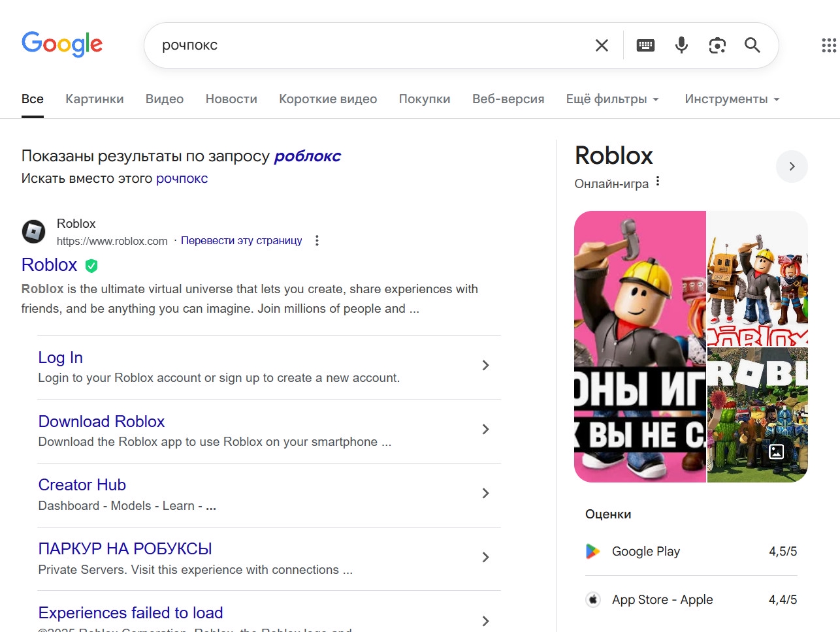This screenshot has height=632, width=840.
Task: Click the corrected query роблокс link
Action: tap(308, 157)
